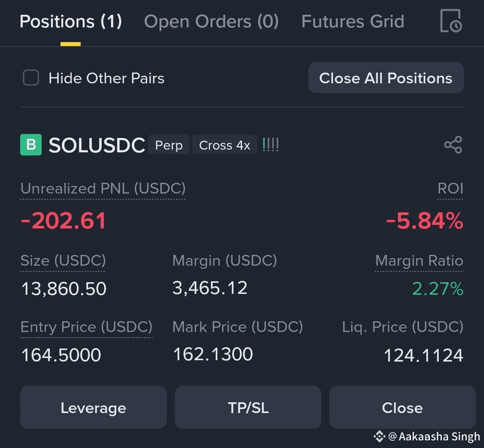Set TP/SL for the position
The image size is (484, 448).
248,407
